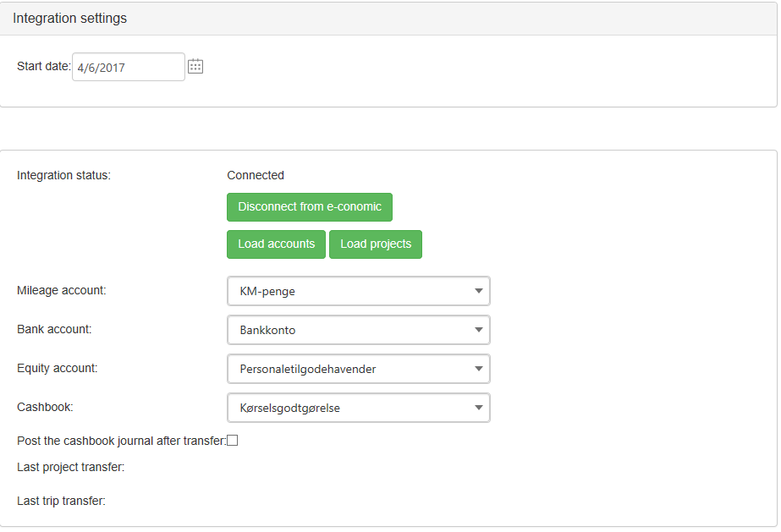
Task: Select the Connected status text
Action: tap(256, 175)
